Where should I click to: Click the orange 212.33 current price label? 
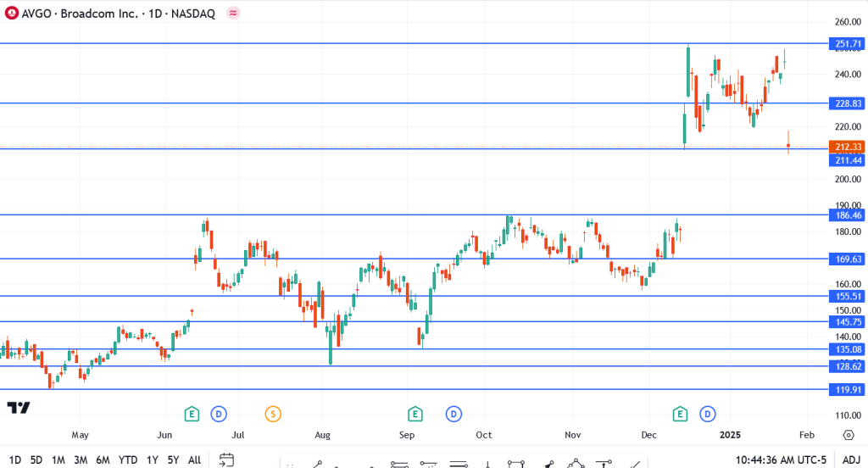[x=848, y=147]
